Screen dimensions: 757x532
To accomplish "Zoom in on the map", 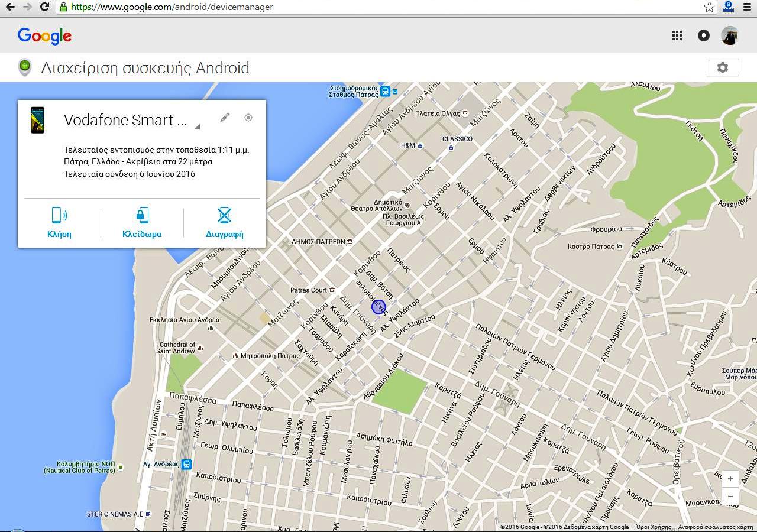I will pyautogui.click(x=730, y=479).
